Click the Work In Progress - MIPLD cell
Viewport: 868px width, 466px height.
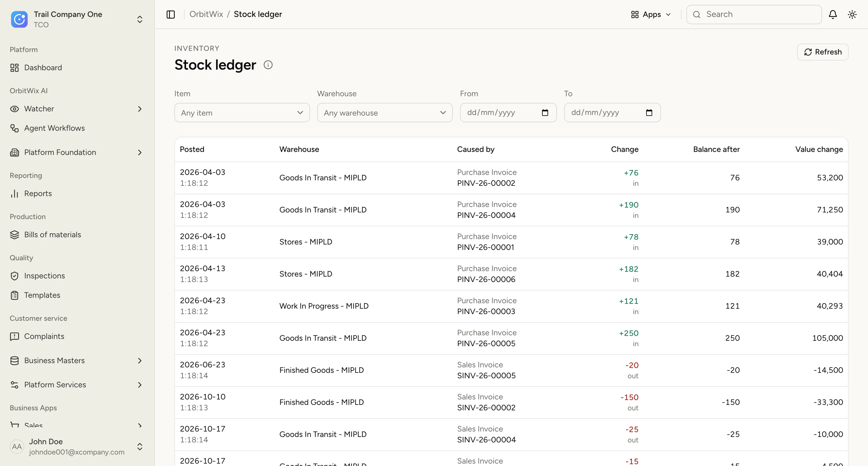point(324,306)
